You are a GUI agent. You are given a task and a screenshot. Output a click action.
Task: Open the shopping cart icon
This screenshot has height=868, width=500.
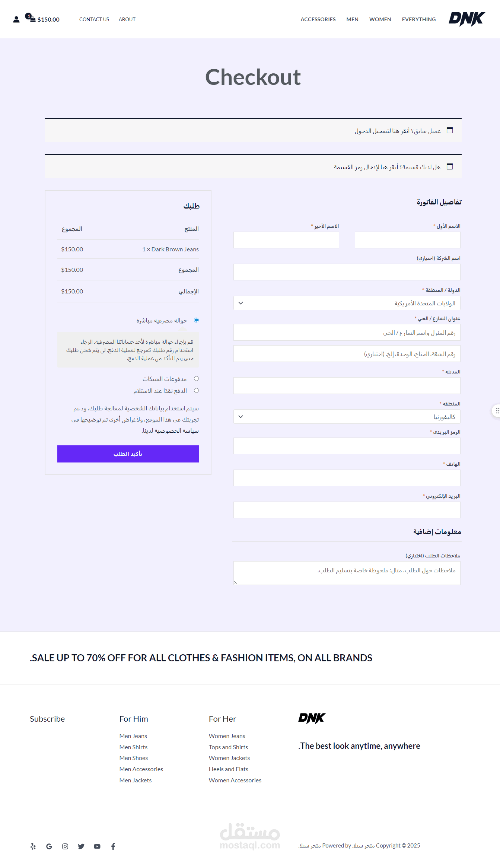32,19
